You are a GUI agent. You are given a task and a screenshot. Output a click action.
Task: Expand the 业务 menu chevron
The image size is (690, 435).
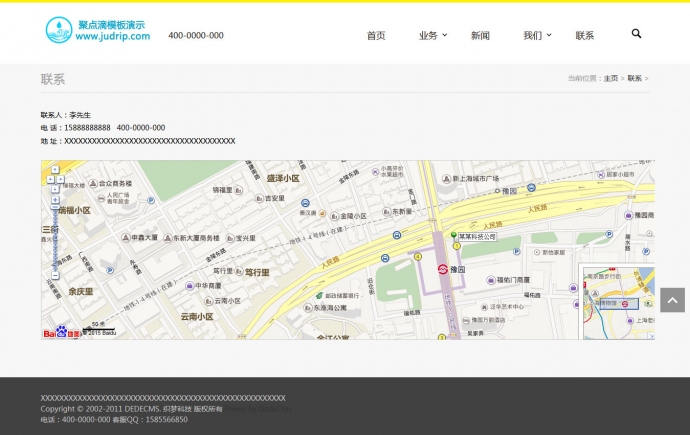coord(445,35)
